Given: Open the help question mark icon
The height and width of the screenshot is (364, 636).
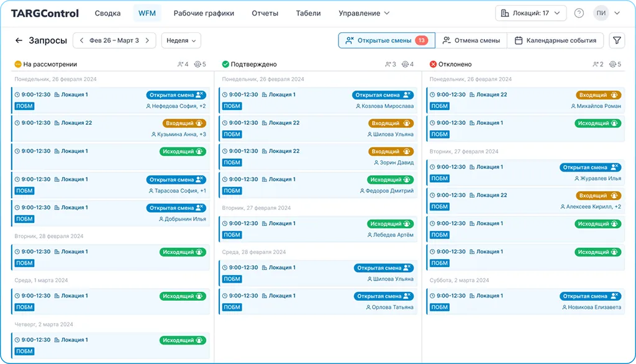Looking at the screenshot, I should click(x=579, y=12).
